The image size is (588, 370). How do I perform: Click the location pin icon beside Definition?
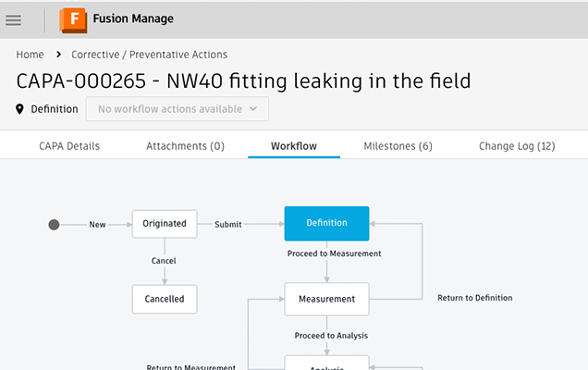coord(20,109)
